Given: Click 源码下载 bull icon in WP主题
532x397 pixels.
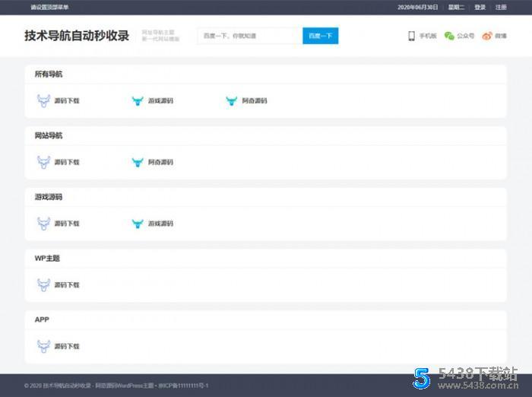Looking at the screenshot, I should pos(43,285).
